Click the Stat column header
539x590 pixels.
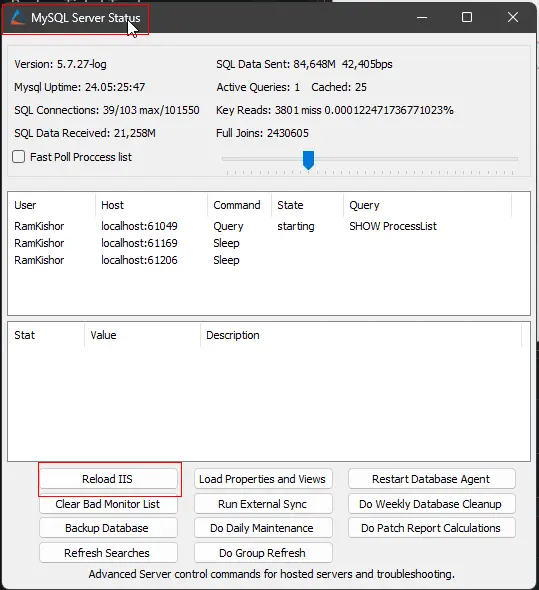pos(47,335)
